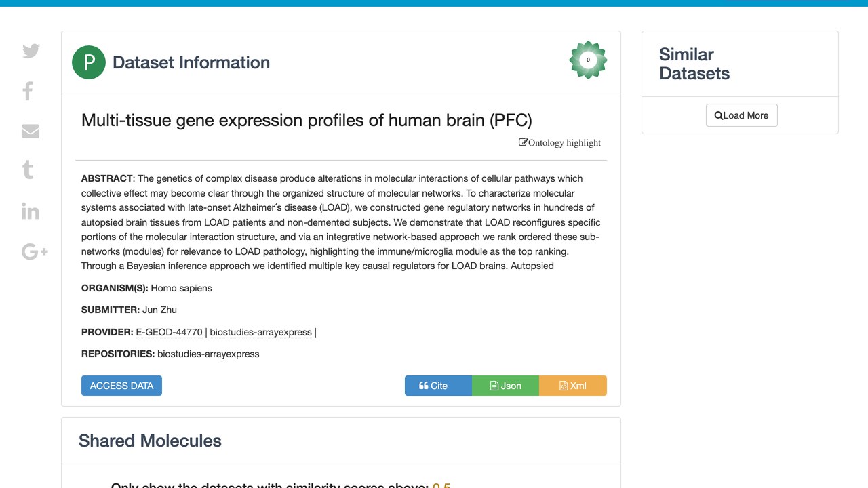868x488 pixels.
Task: Click the dataset title Multi-tissue gene expression profiles
Action: pyautogui.click(x=307, y=120)
